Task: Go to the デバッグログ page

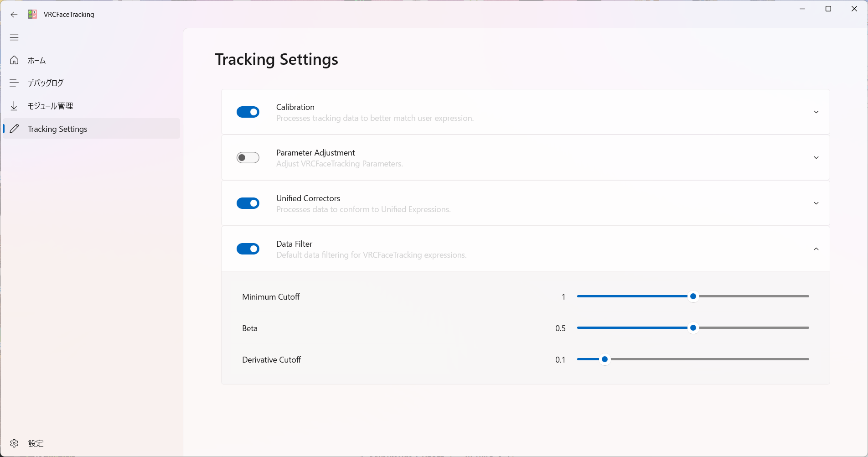Action: click(46, 83)
